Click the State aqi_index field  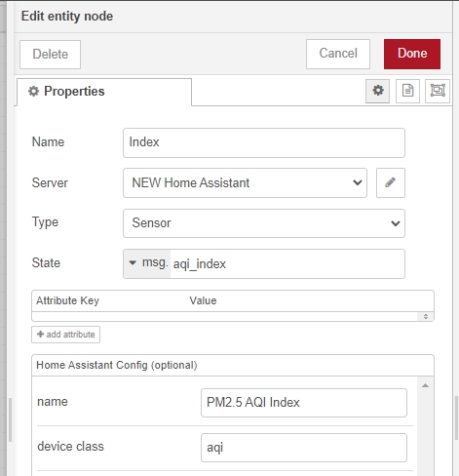[x=287, y=263]
